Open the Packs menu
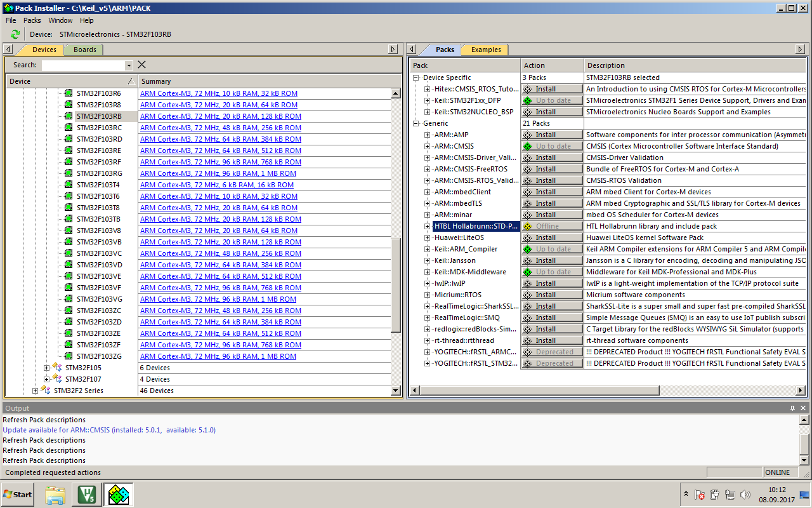Image resolution: width=812 pixels, height=508 pixels. 32,20
